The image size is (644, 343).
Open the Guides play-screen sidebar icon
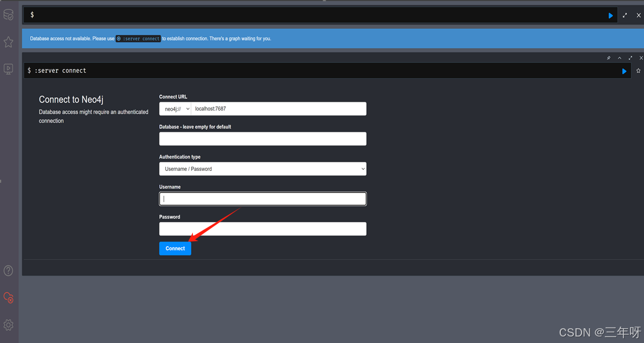[x=8, y=69]
